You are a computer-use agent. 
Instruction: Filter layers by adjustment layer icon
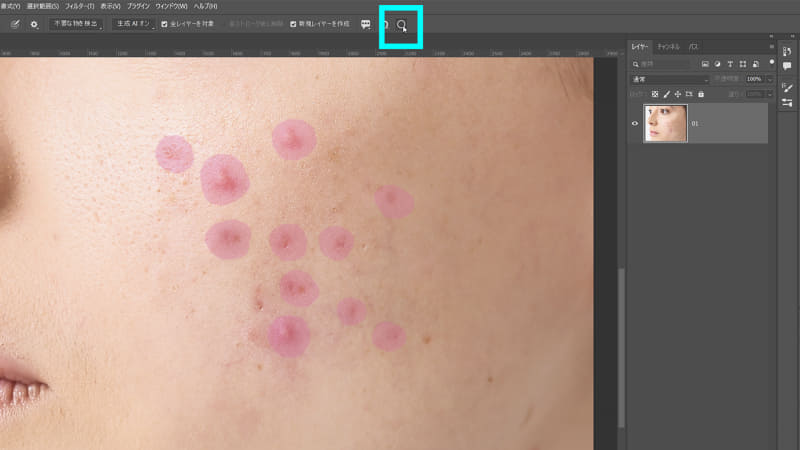coord(717,64)
